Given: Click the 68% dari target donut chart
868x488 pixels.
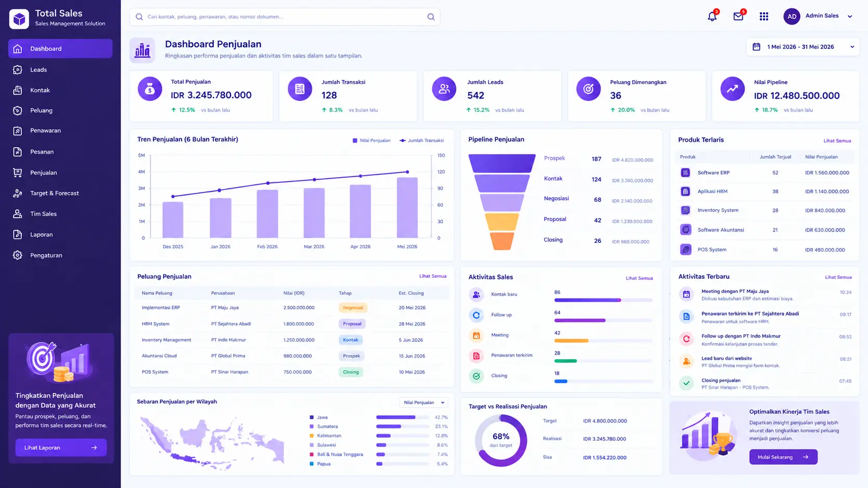Looking at the screenshot, I should tap(501, 440).
